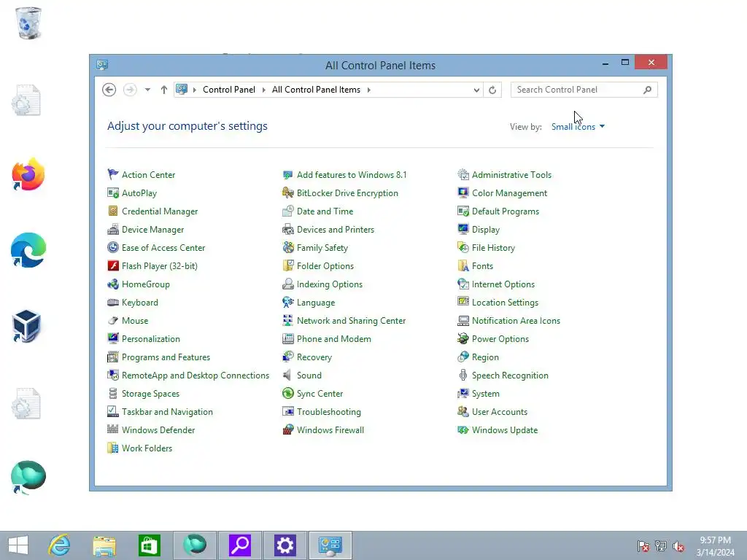Click the red Flash Player icon
This screenshot has height=560, width=747.
click(113, 265)
